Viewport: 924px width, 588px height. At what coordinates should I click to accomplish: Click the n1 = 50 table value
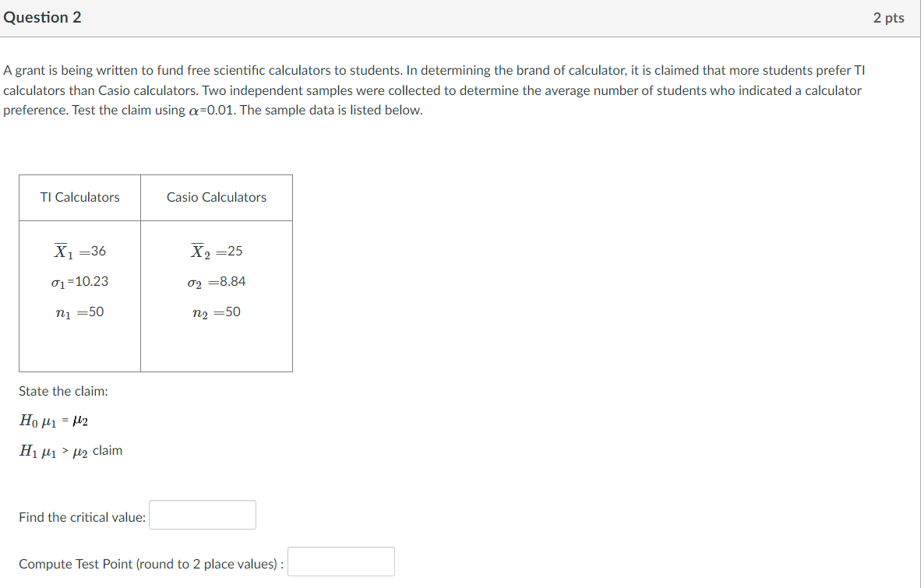click(x=80, y=312)
